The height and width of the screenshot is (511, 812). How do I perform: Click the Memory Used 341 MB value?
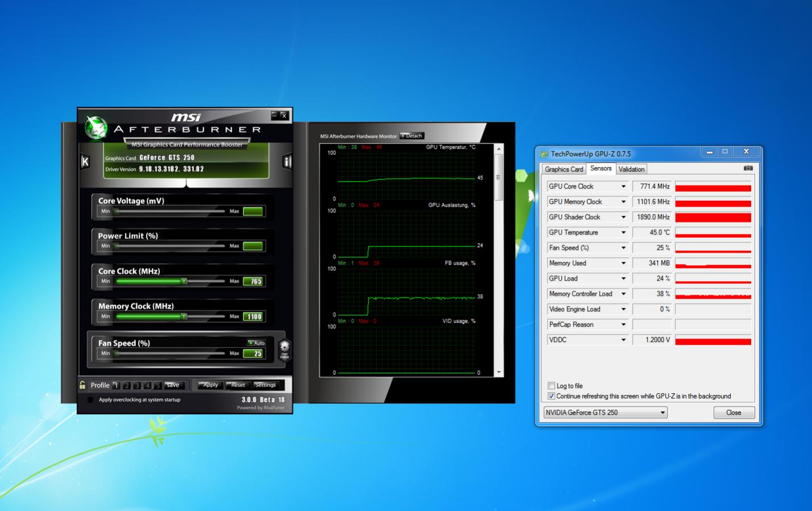pos(652,263)
